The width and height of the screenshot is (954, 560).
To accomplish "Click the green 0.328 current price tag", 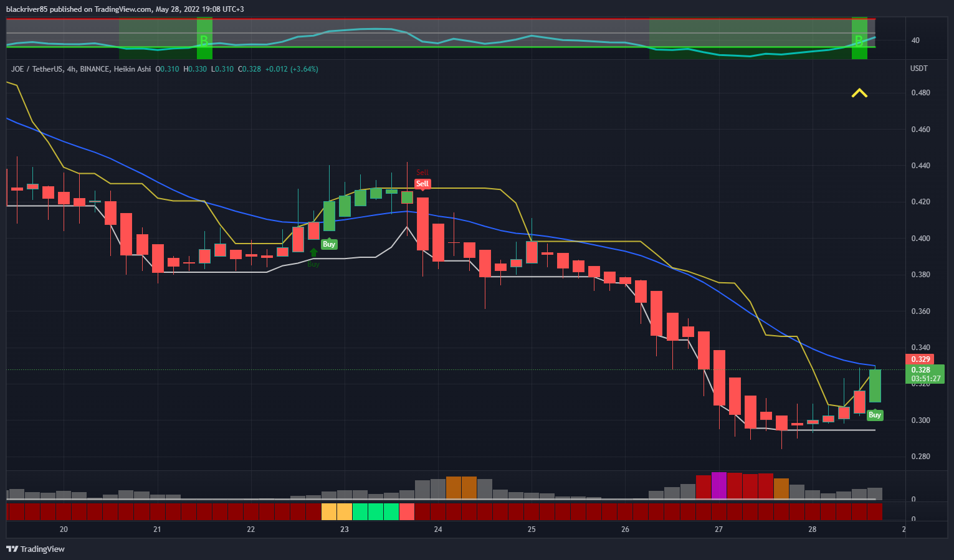I will 920,370.
